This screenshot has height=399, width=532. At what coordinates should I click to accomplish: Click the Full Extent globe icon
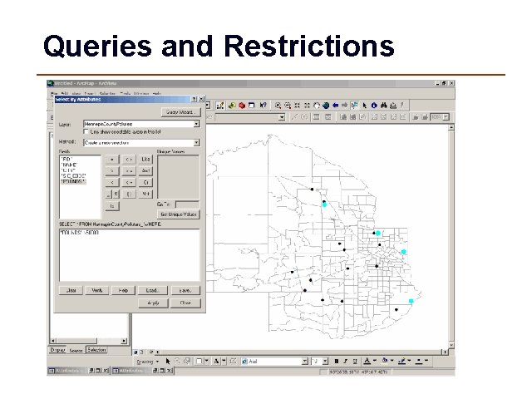tap(326, 106)
